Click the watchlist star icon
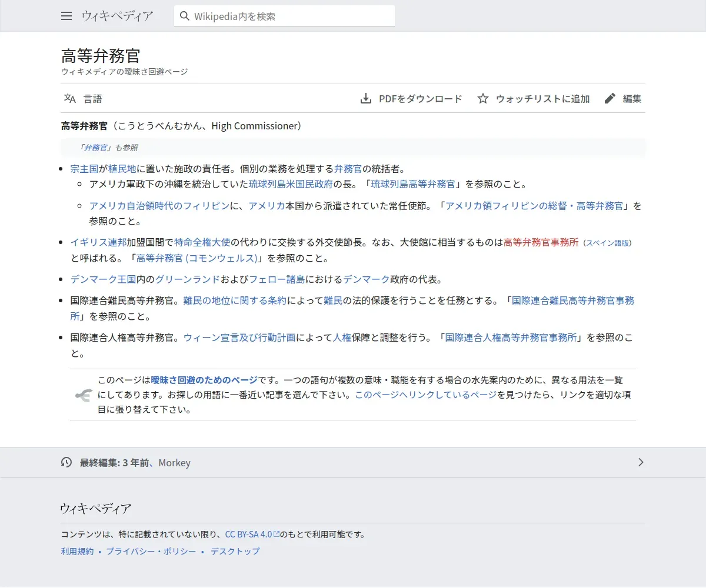Viewport: 706px width, 588px height. click(x=483, y=98)
